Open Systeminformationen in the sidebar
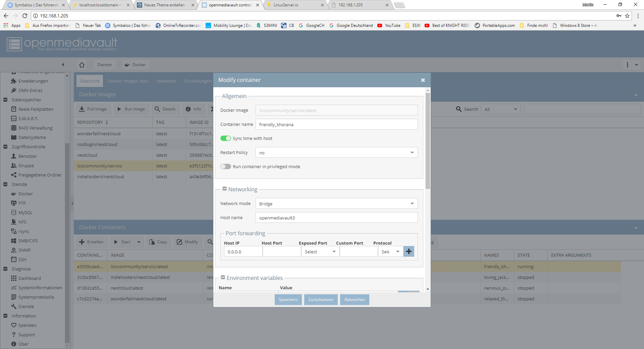644x349 pixels. (x=40, y=288)
